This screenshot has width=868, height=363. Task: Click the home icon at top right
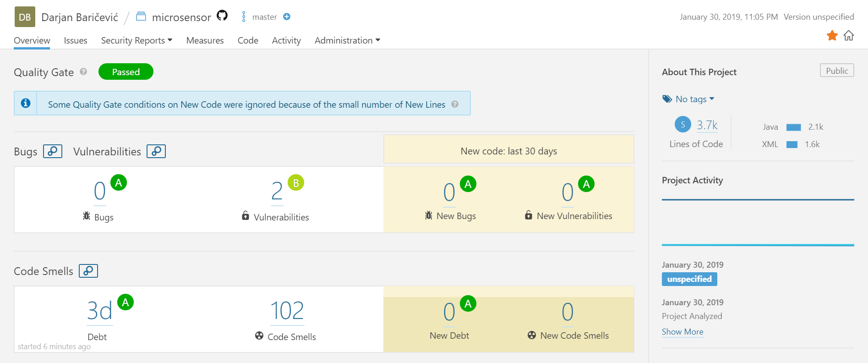pyautogui.click(x=849, y=35)
